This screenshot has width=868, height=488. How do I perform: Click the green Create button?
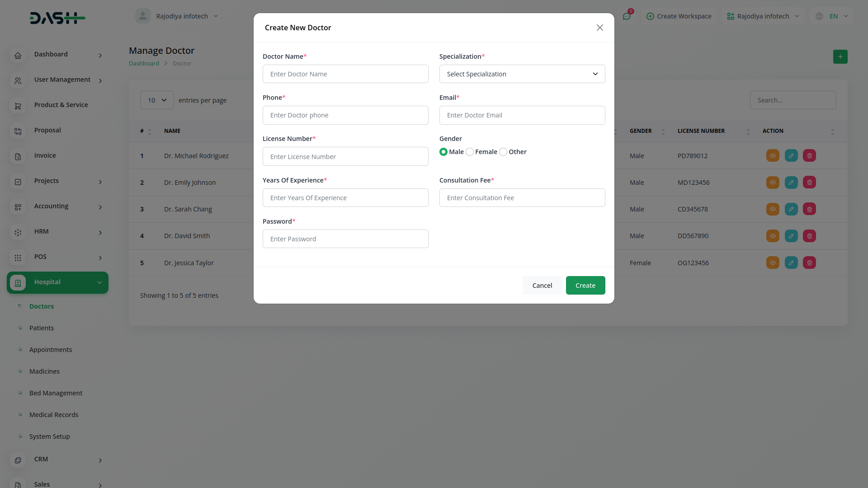pyautogui.click(x=585, y=286)
